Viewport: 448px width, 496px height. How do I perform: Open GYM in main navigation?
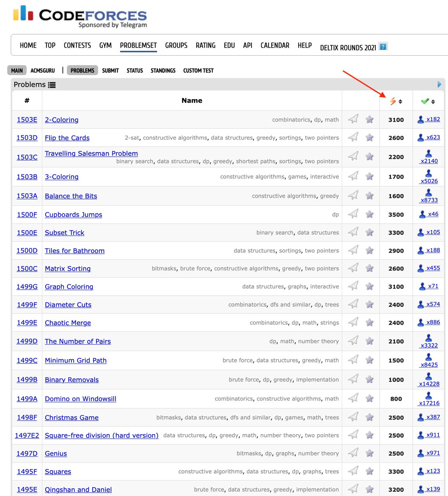click(105, 45)
